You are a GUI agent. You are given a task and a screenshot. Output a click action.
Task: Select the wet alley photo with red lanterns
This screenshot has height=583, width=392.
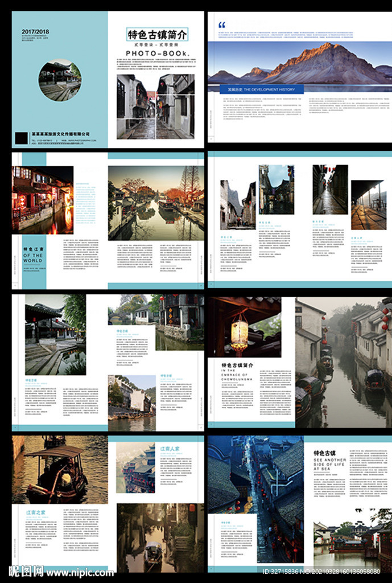[x=331, y=190]
